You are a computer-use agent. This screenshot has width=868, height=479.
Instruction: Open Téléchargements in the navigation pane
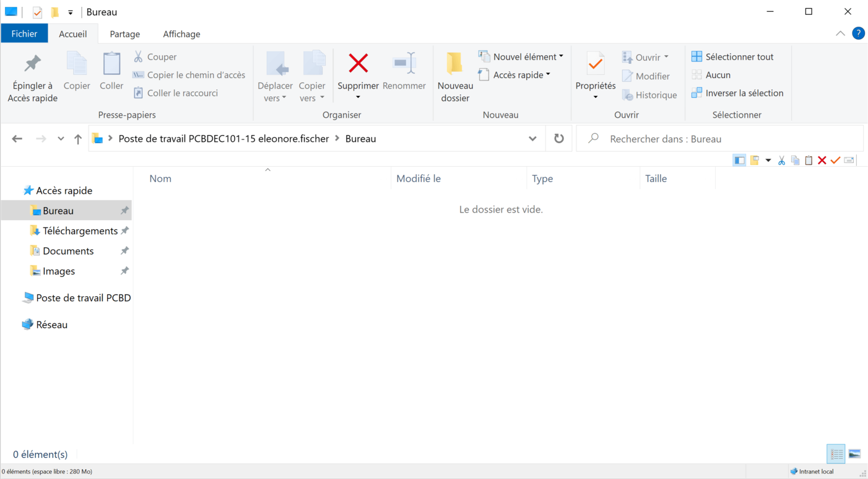pos(80,231)
